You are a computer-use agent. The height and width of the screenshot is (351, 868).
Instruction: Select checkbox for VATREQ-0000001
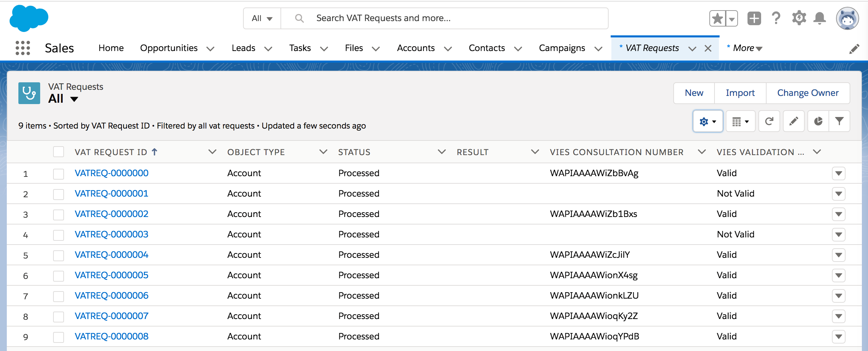pos(59,194)
